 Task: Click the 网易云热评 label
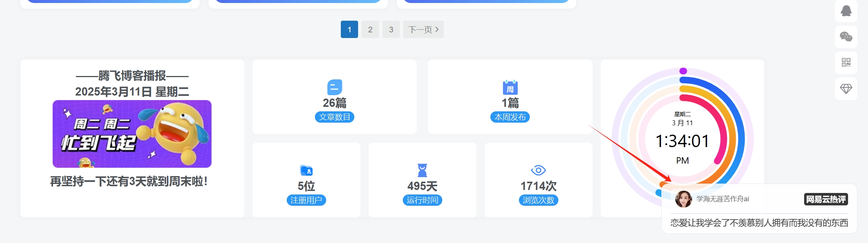point(826,199)
